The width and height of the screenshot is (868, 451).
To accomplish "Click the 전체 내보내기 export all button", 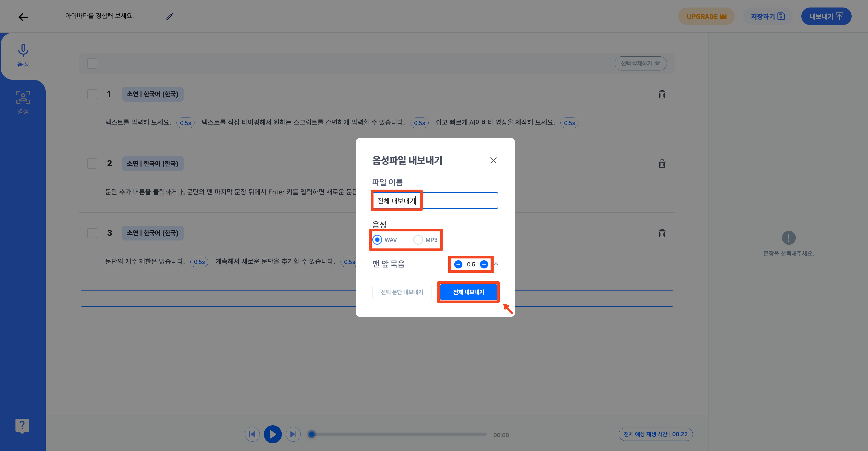I will coord(468,292).
